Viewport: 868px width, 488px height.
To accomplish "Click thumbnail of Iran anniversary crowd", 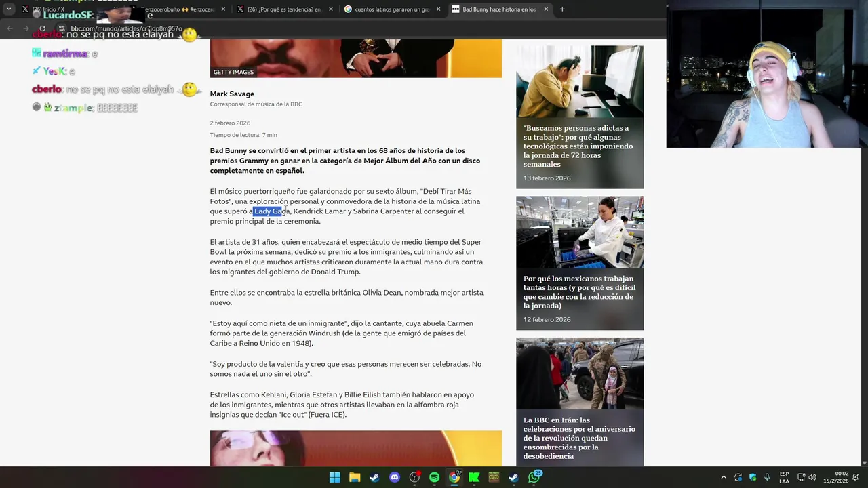I will (x=580, y=373).
